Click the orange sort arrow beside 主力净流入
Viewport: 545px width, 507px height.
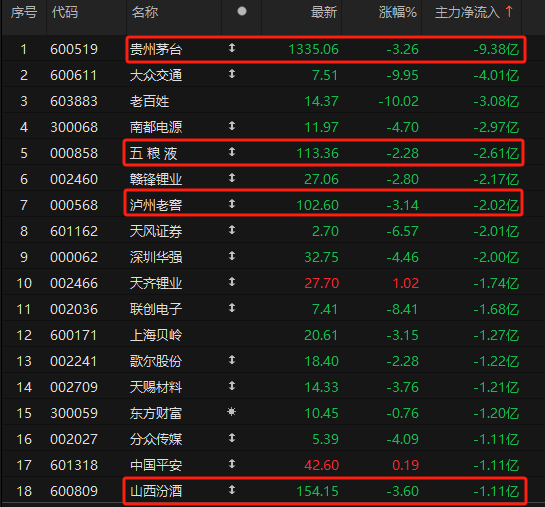(509, 12)
